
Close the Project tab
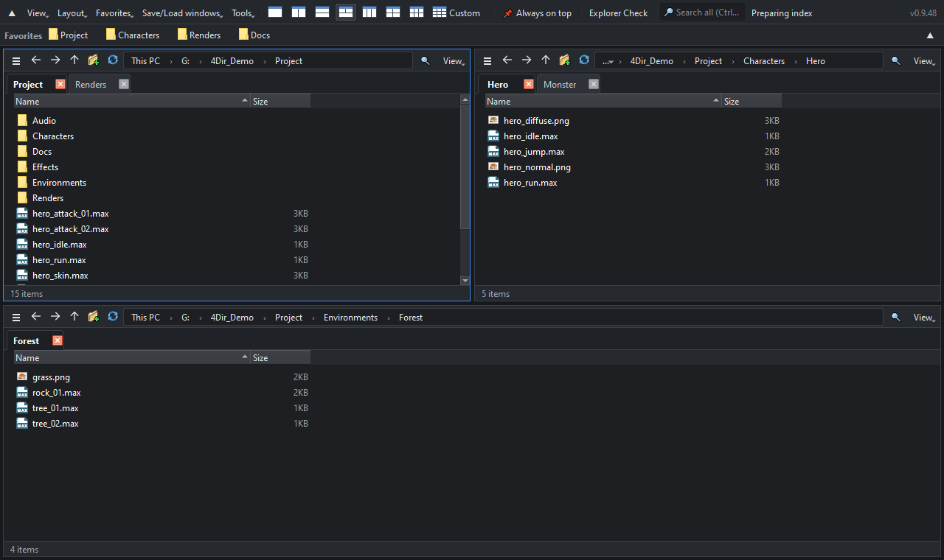click(60, 84)
